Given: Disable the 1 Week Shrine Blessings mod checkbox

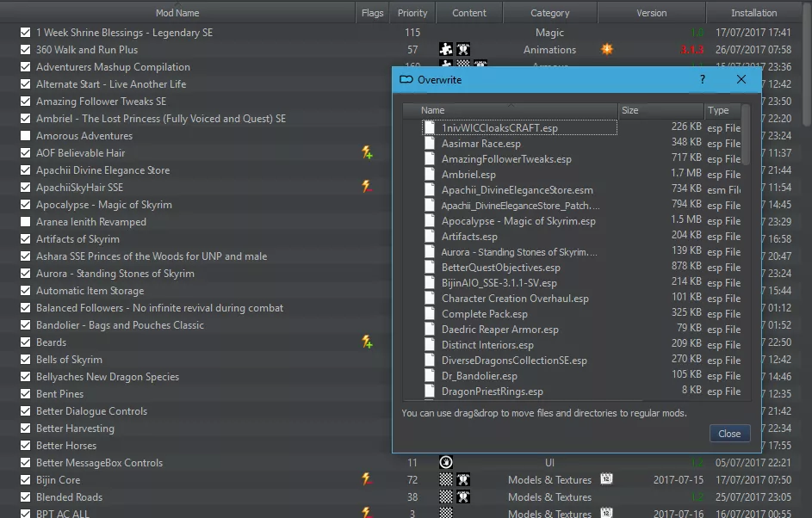Looking at the screenshot, I should [25, 32].
